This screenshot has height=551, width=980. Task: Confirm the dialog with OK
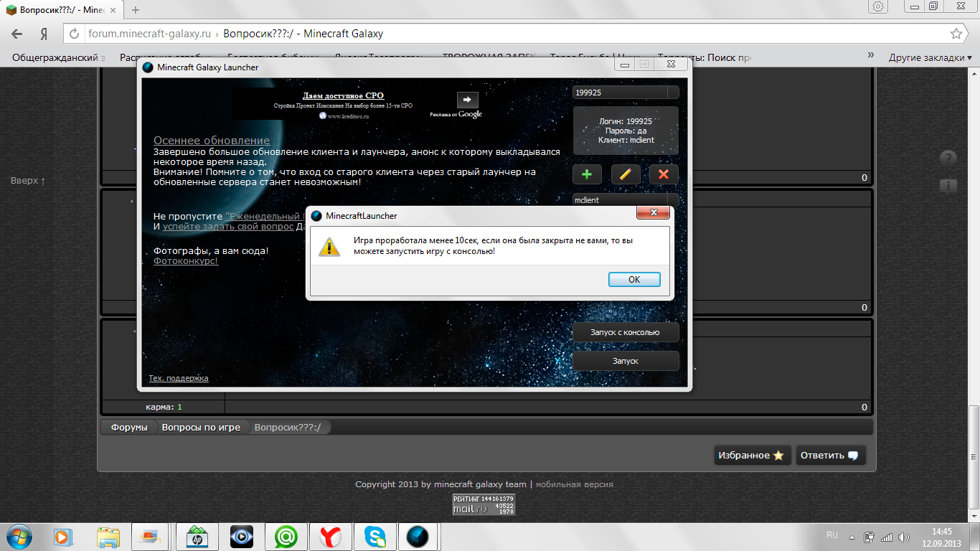[634, 280]
